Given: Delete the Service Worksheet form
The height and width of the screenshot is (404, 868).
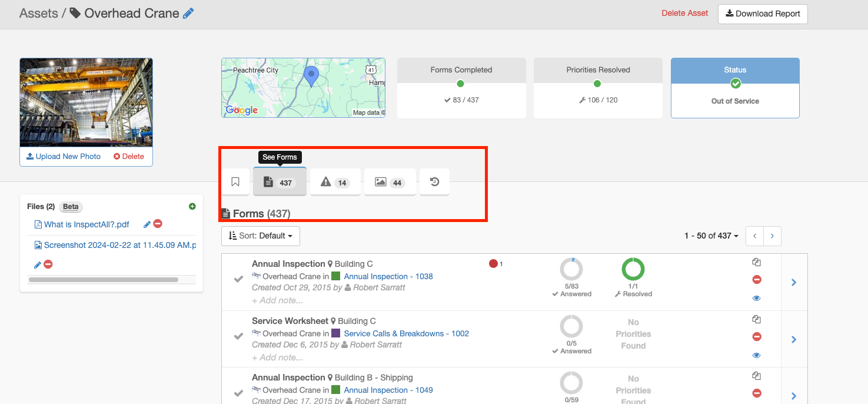Looking at the screenshot, I should coord(757,337).
